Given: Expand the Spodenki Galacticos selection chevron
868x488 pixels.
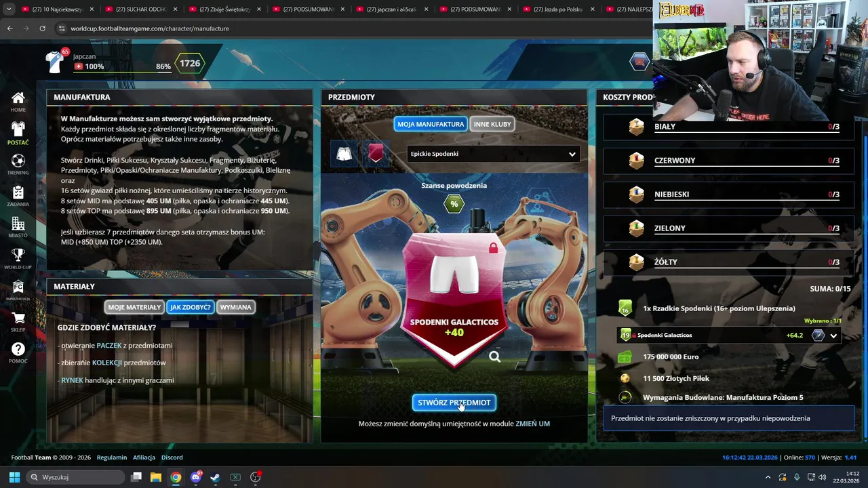Looking at the screenshot, I should coord(833,335).
